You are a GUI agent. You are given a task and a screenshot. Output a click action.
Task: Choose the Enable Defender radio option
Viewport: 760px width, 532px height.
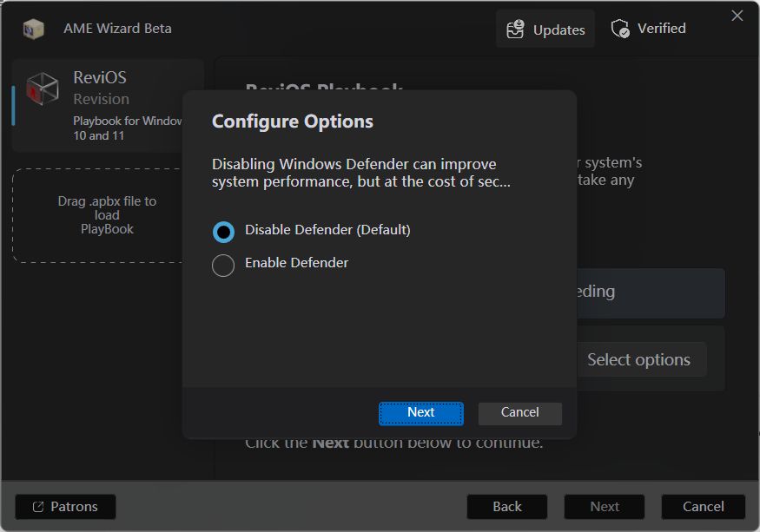223,265
